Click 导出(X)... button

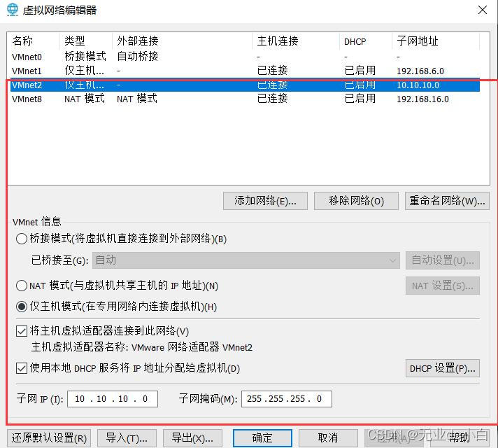coord(192,438)
